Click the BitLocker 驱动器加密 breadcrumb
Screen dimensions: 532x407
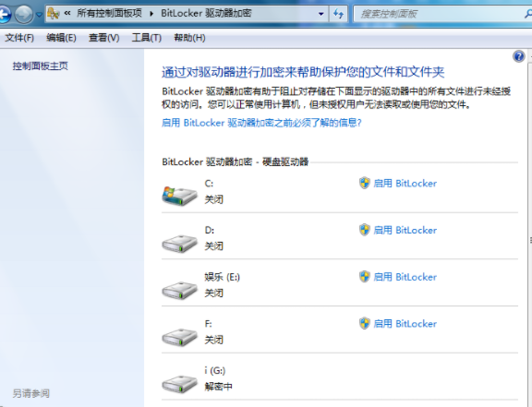[x=206, y=13]
